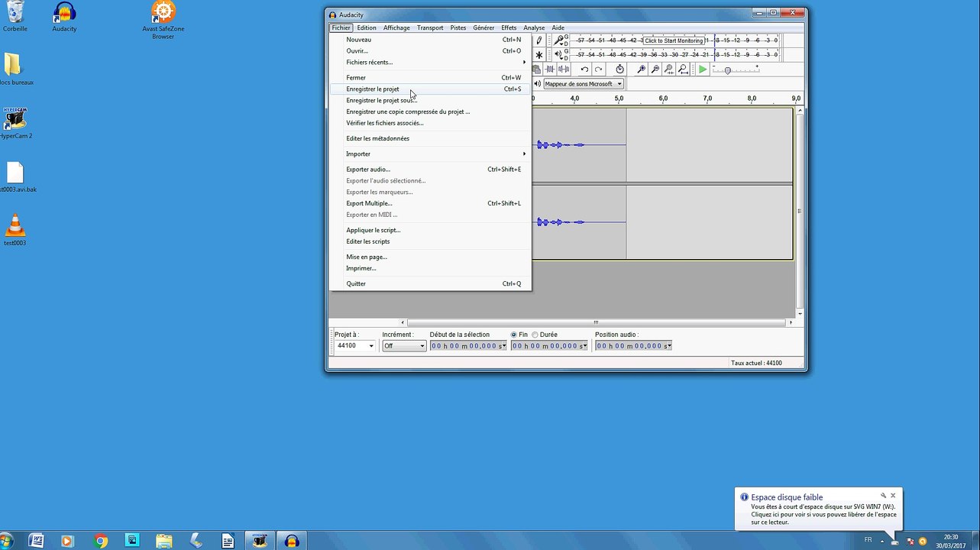Expand the Importer submenu
The height and width of the screenshot is (550, 980).
pyautogui.click(x=430, y=154)
